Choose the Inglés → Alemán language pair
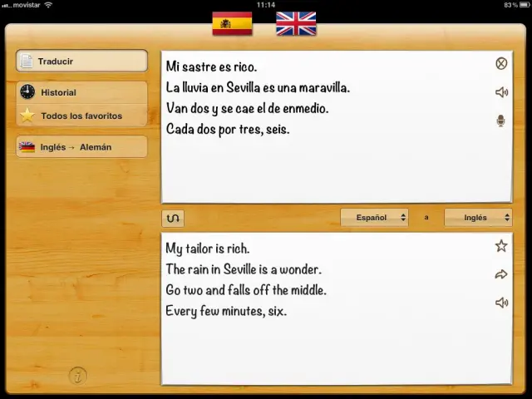532x399 pixels. 81,147
